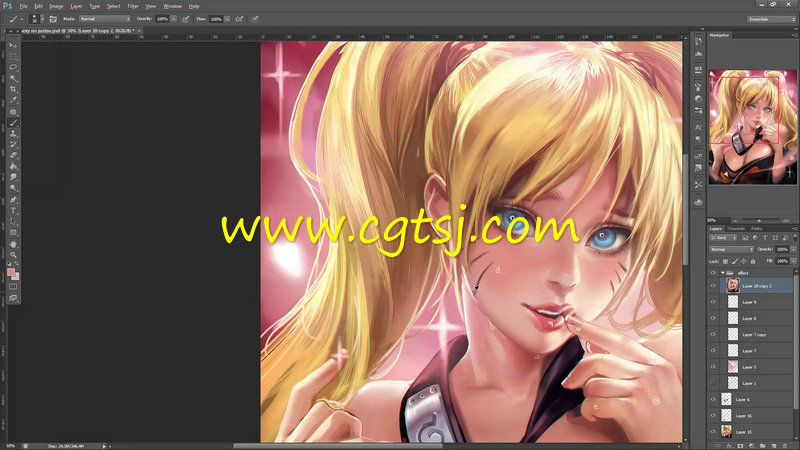Viewport: 800px width, 450px height.
Task: Open the Filter menu
Action: click(x=133, y=6)
